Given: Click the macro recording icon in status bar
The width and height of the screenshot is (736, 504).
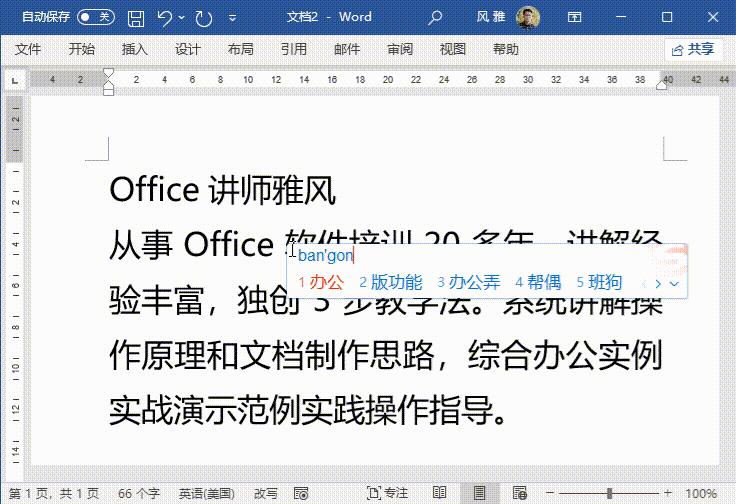Looking at the screenshot, I should [x=301, y=494].
